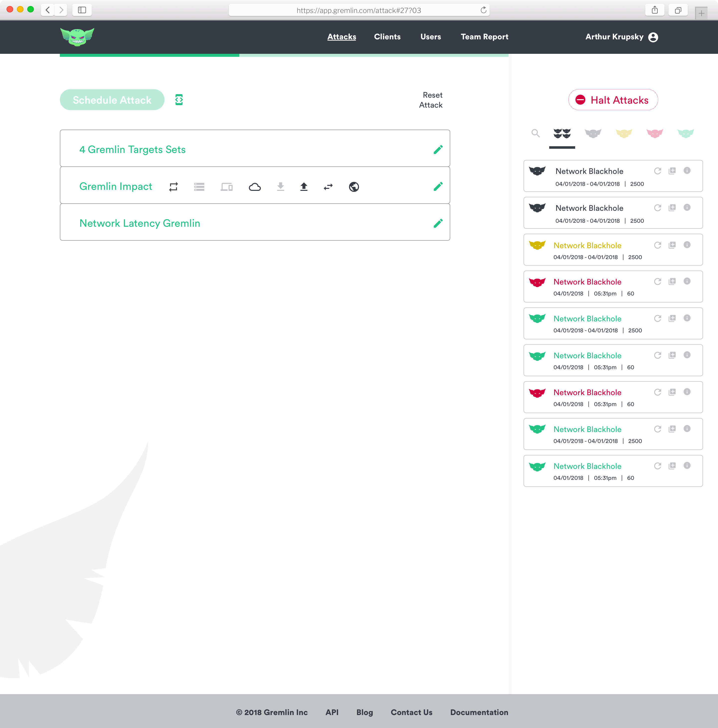The image size is (718, 728).
Task: Open the attack search magnifier icon
Action: point(535,133)
